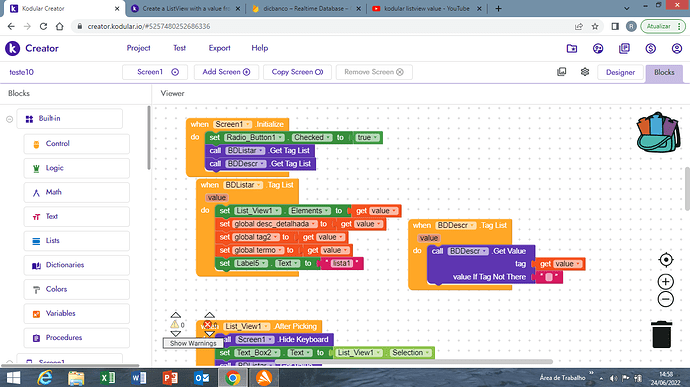Open the backpack icon in viewer
The height and width of the screenshot is (387, 690).
658,132
